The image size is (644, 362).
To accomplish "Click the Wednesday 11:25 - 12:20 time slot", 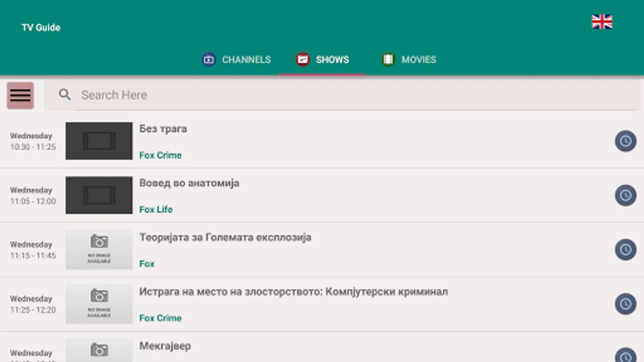I will coord(33,304).
